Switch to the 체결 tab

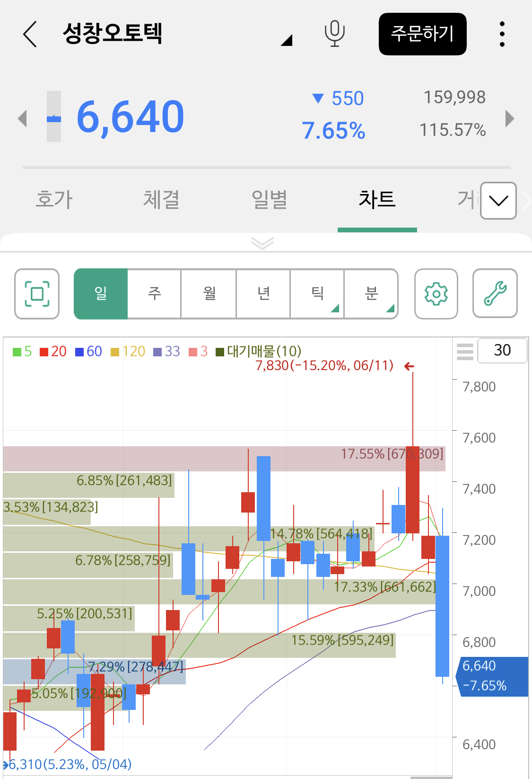(161, 199)
